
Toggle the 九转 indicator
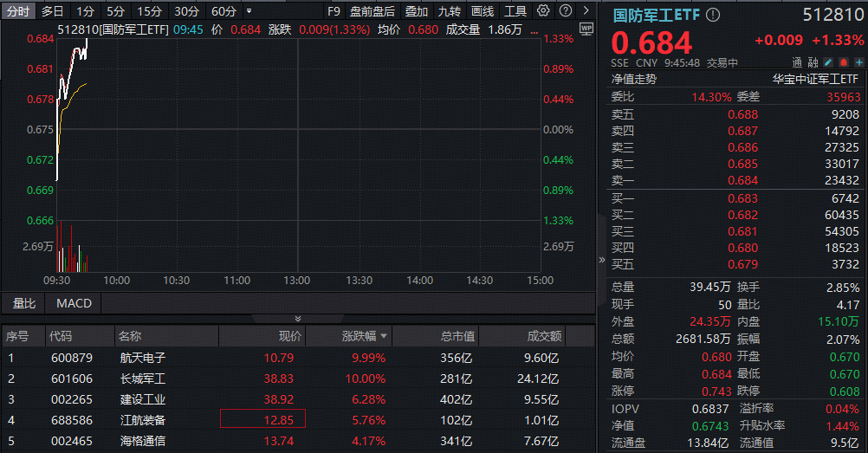pyautogui.click(x=449, y=11)
